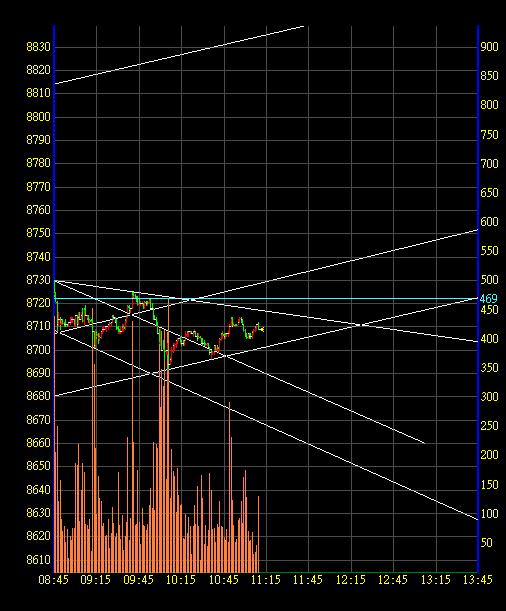Click the left blue price axis line
Screen dimensions: 506x611
click(54, 299)
